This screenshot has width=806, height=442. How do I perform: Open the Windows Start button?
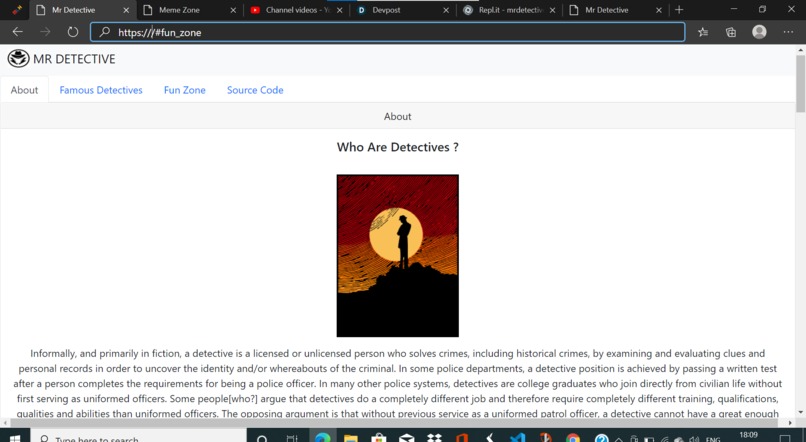tap(15, 437)
